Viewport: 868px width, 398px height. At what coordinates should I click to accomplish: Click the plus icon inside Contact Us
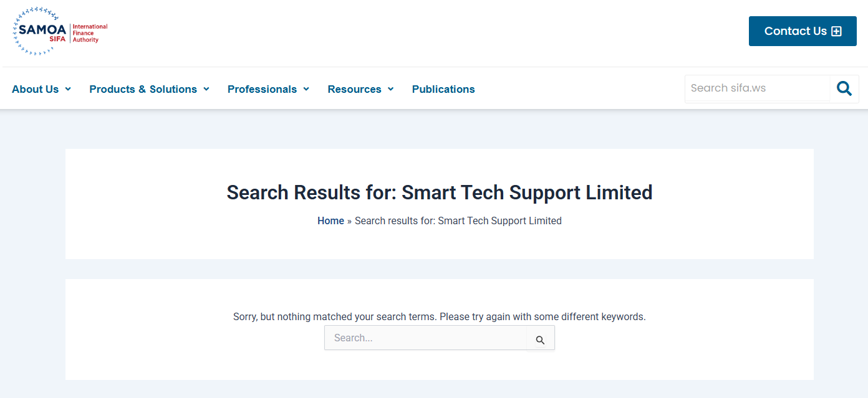point(836,31)
